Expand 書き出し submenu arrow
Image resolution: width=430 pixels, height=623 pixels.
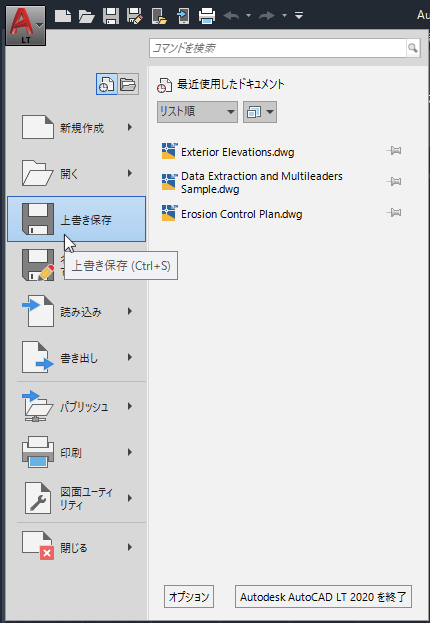[130, 357]
